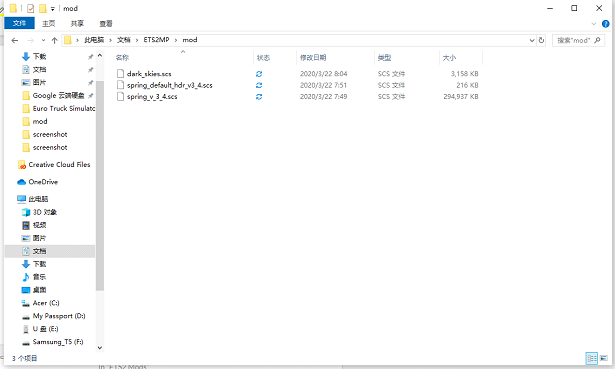Viewport: 615px width, 369px height.
Task: Click the properties icon in title bar
Action: click(x=31, y=8)
